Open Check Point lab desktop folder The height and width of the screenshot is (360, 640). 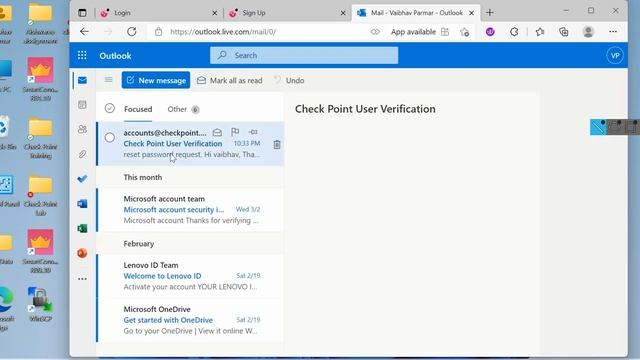(40, 196)
